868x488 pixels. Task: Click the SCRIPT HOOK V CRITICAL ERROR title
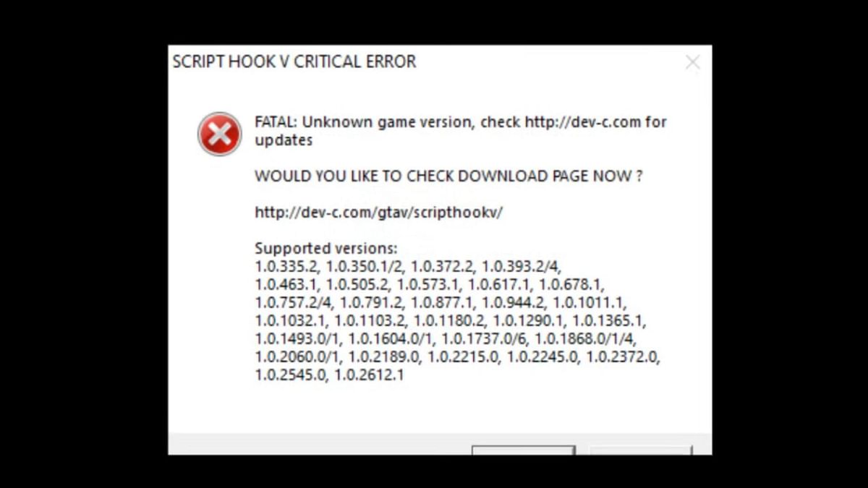294,62
